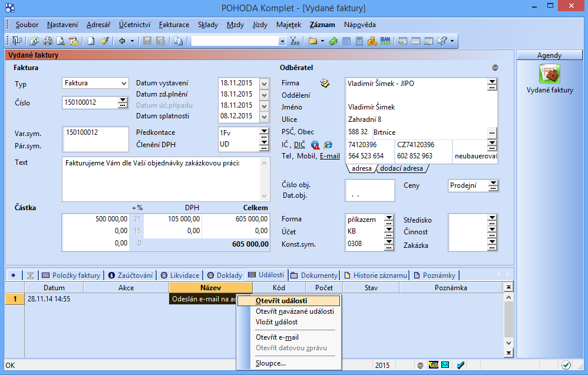This screenshot has height=375, width=588.
Task: Click the funnel tab beside Položky faktury
Action: pyautogui.click(x=31, y=276)
